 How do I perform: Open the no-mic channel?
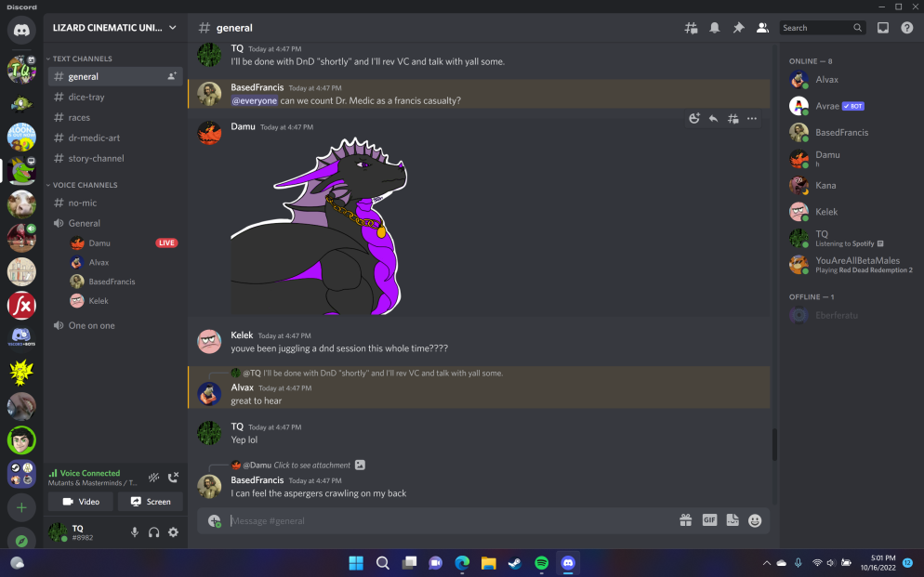115,203
